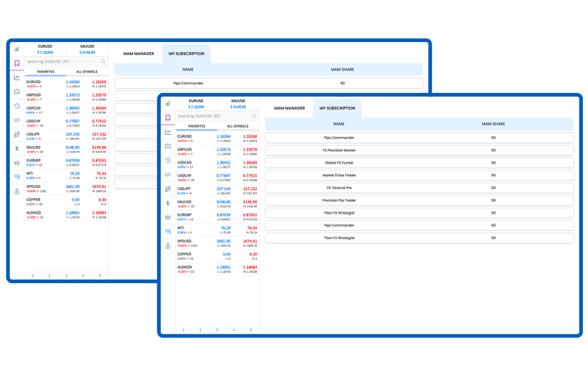Select FX Tactical Pro subscription row
The image size is (588, 376).
coord(419,188)
